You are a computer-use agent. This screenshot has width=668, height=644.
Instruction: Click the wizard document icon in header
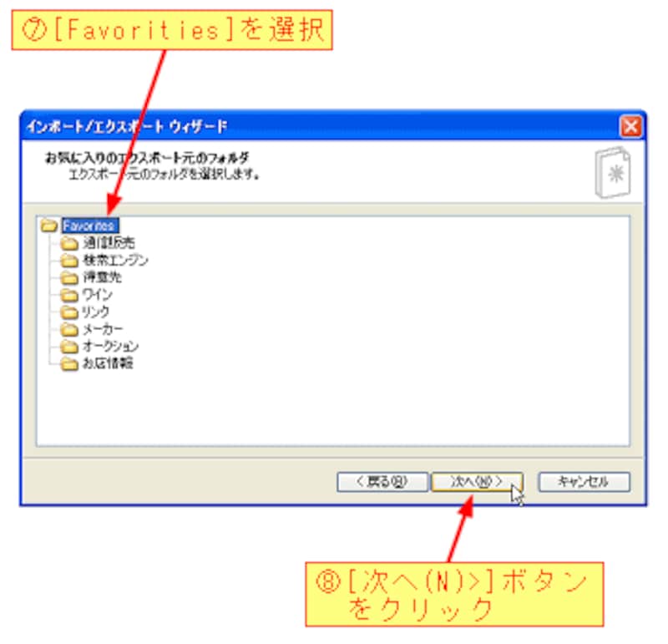tap(613, 172)
